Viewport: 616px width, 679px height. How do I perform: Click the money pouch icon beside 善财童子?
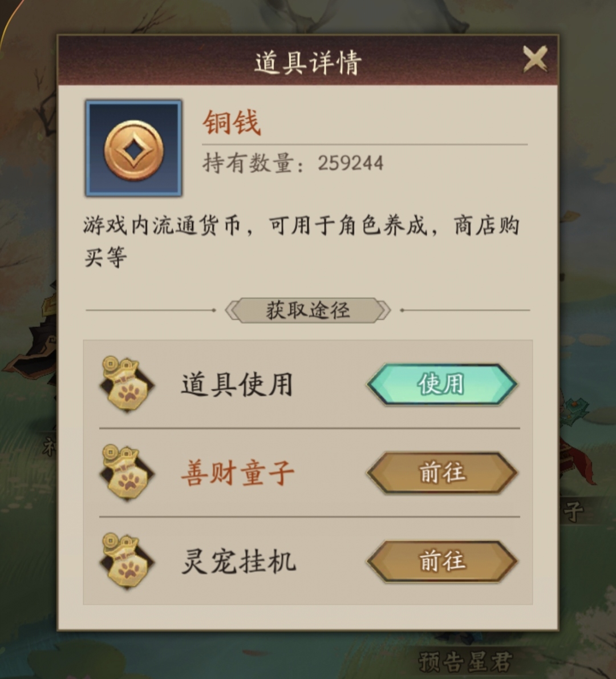pos(127,472)
